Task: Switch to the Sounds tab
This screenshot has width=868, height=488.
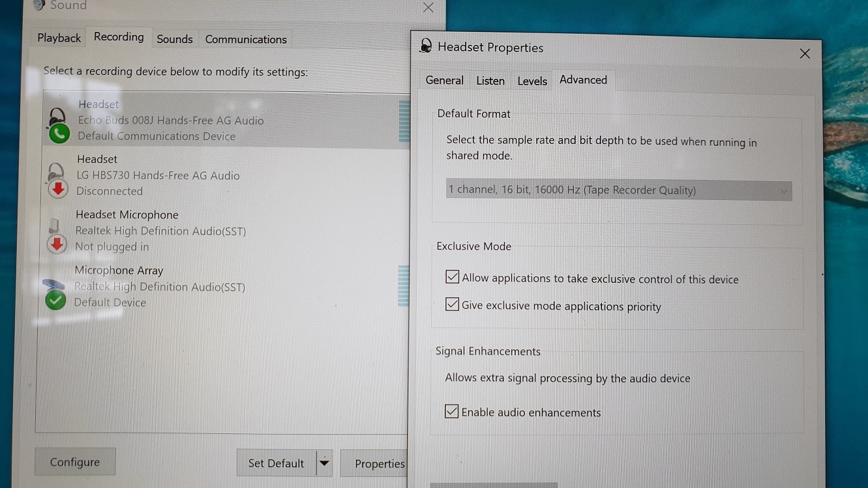Action: (175, 39)
